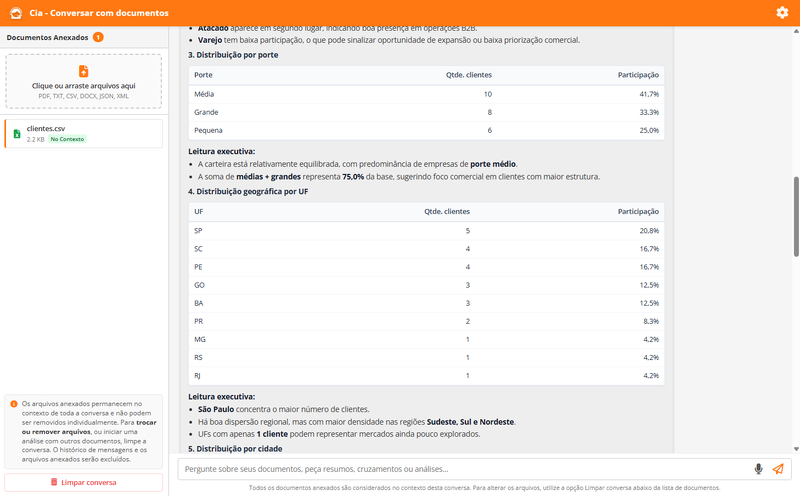Activate the microphone voice input icon
The image size is (800, 496).
pyautogui.click(x=758, y=469)
